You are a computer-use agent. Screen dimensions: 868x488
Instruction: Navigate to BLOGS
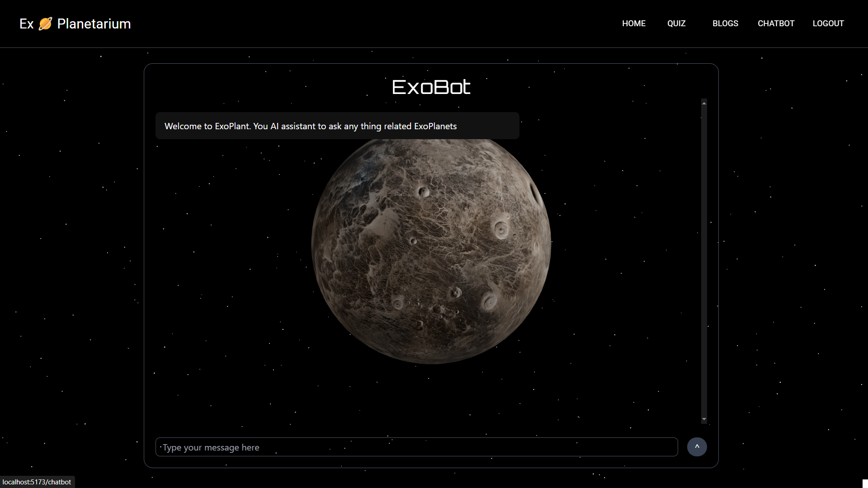[725, 23]
